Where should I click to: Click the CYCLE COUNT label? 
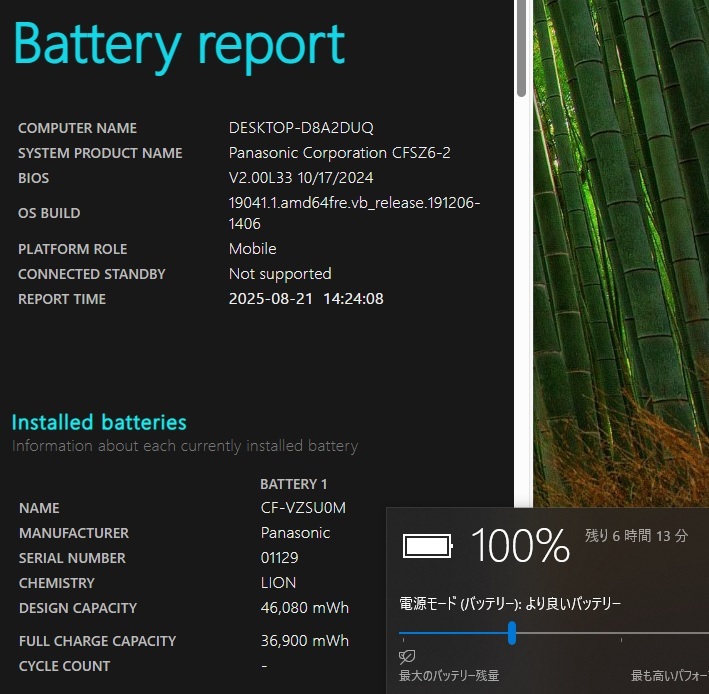pyautogui.click(x=64, y=666)
